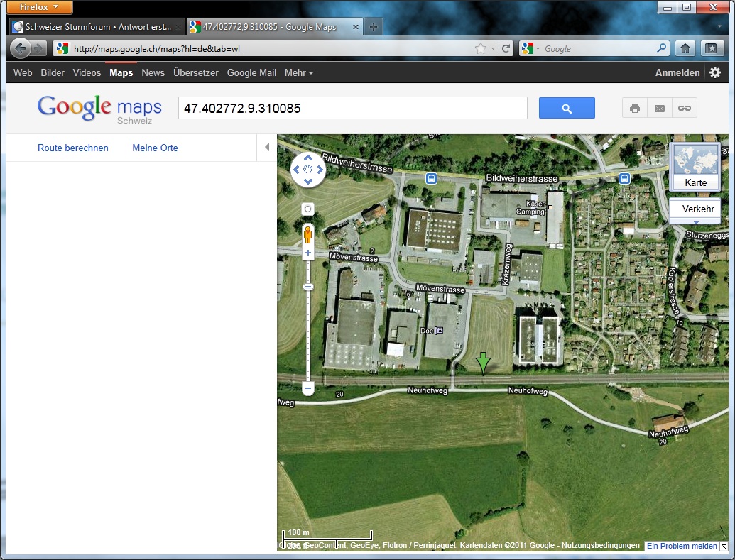This screenshot has width=735, height=560.
Task: Click the Route berechnen link
Action: [x=73, y=148]
